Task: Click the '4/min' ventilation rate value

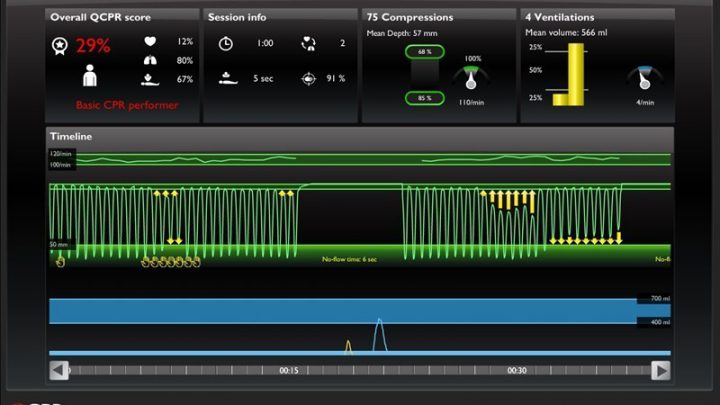Action: [x=645, y=102]
